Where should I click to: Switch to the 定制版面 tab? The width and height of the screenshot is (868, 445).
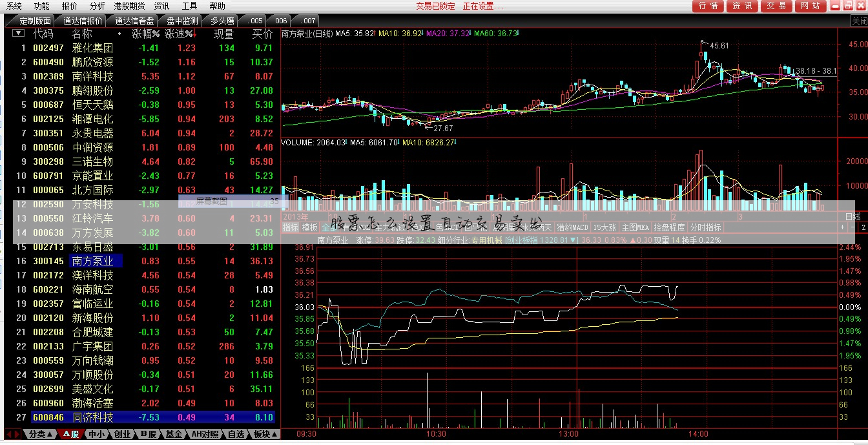[34, 21]
